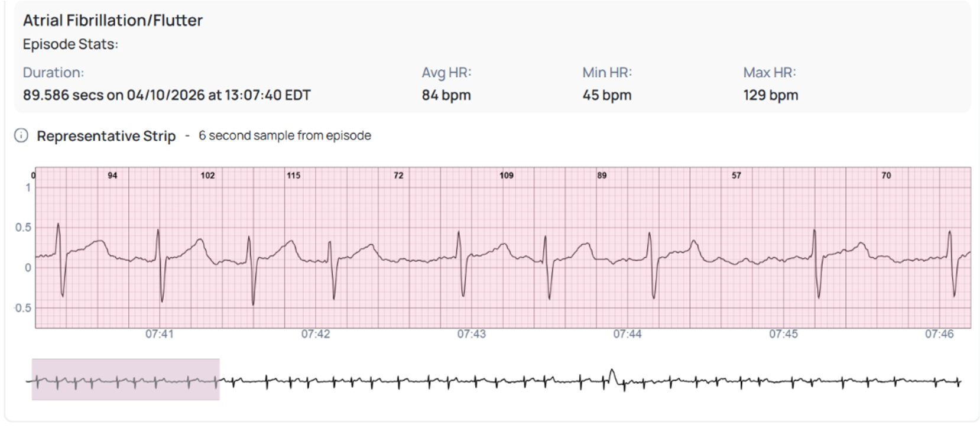Click the Atrial Fibrillation/Flutter heading
The width and height of the screenshot is (980, 428).
click(113, 21)
